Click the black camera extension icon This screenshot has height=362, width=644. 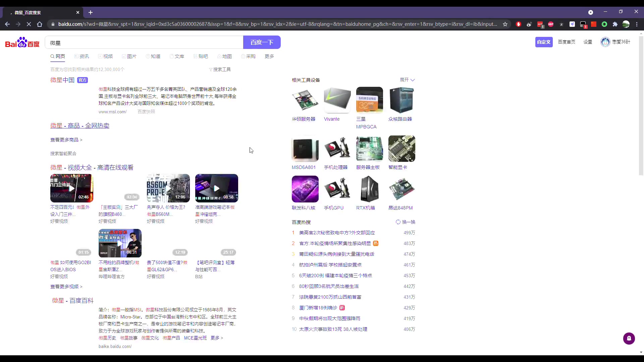(x=583, y=24)
